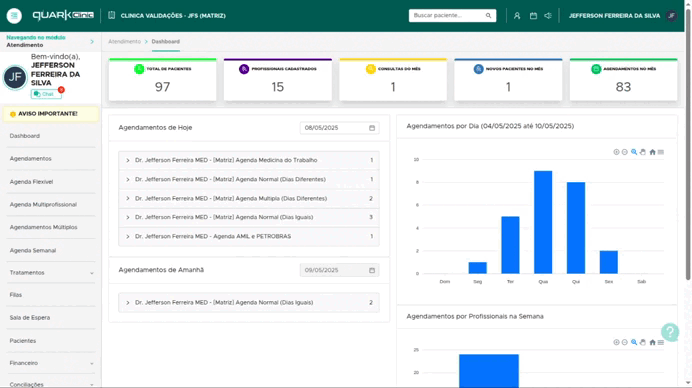692x388 pixels.
Task: Select the selection zoom tool on Agendamentos por Dia chart
Action: (x=634, y=152)
